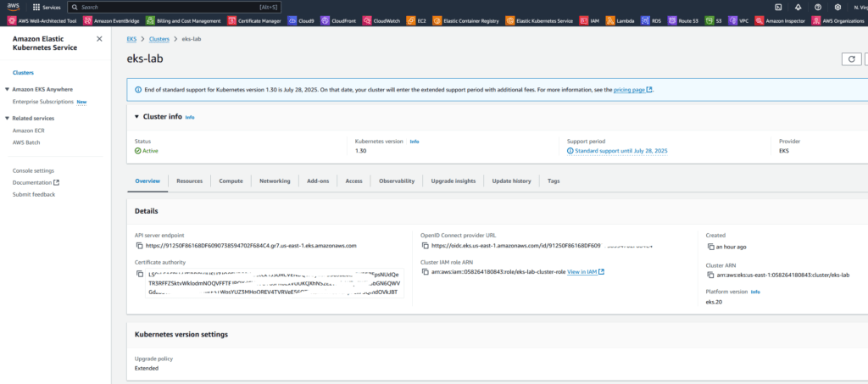Screen dimensions: 868x384
Task: Click the help question mark icon
Action: [x=818, y=7]
